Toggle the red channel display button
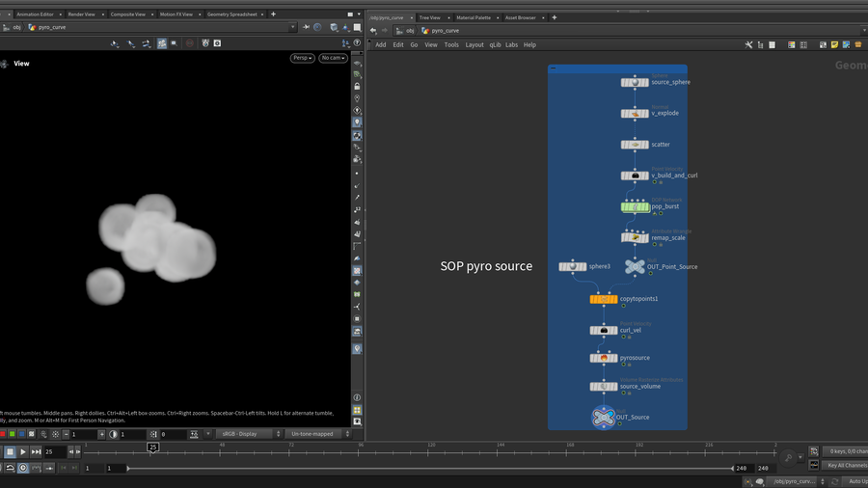 4,434
